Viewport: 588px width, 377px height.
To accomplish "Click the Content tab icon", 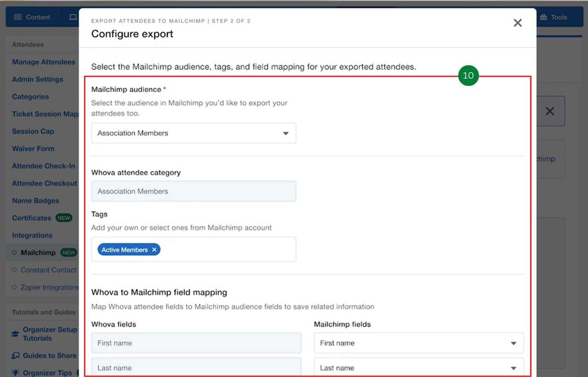I will click(x=18, y=17).
